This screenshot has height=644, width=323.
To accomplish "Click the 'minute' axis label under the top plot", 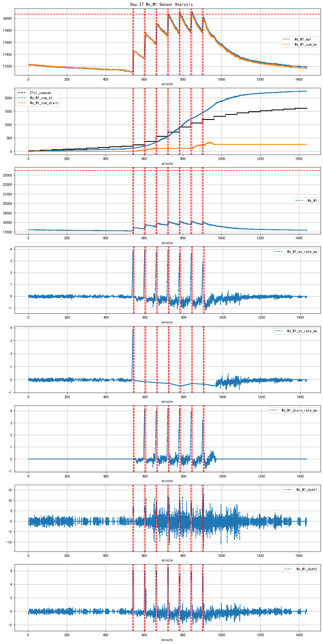I will point(167,84).
